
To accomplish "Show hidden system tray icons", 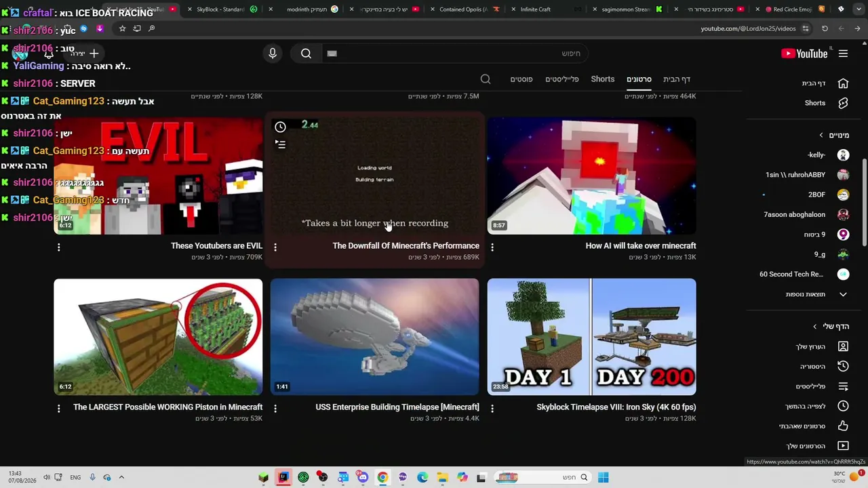I will pos(121,477).
